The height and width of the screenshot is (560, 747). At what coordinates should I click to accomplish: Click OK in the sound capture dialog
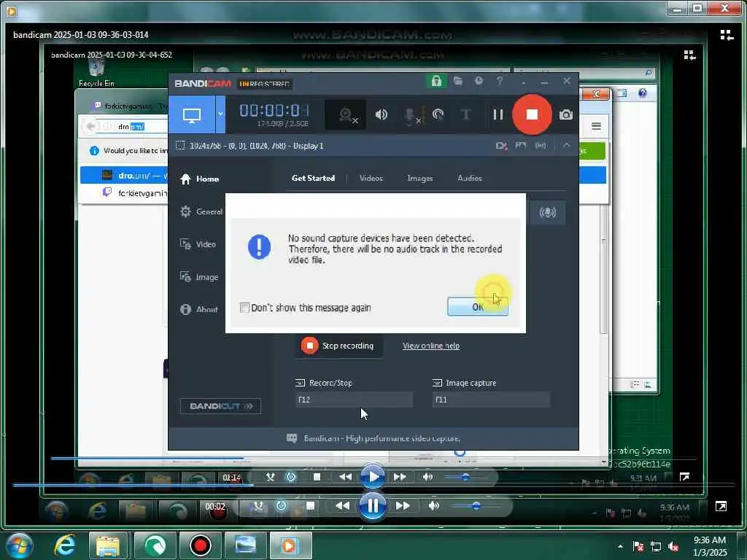click(x=477, y=307)
